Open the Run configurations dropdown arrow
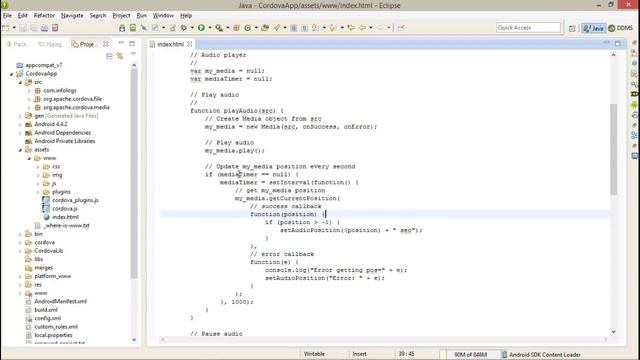 (210, 28)
